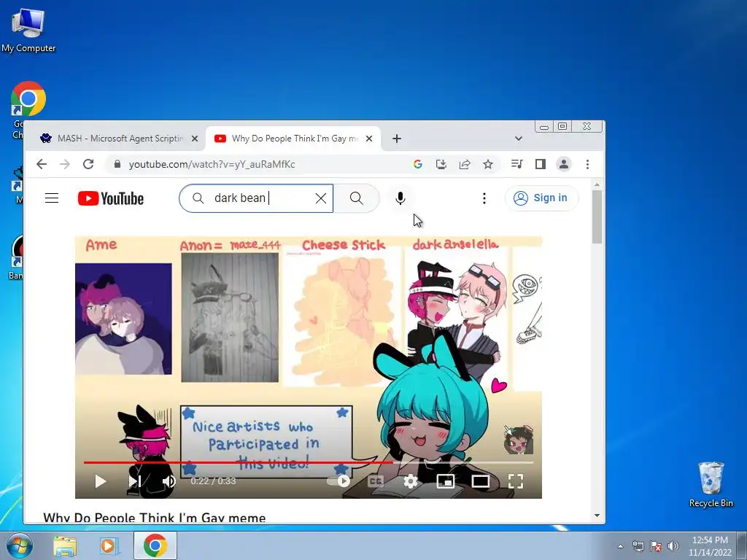This screenshot has width=747, height=560.
Task: Play the video
Action: pos(100,481)
